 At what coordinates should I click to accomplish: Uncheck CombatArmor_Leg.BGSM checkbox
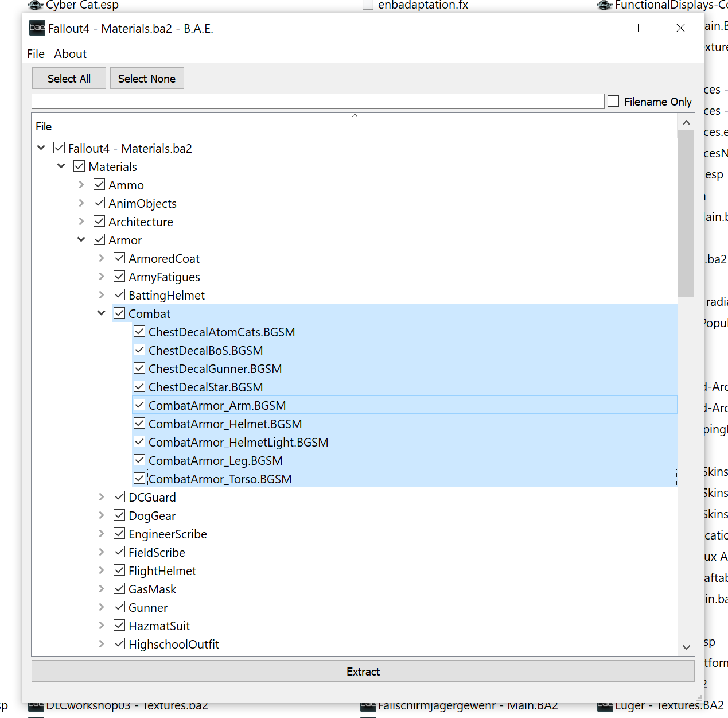click(139, 460)
